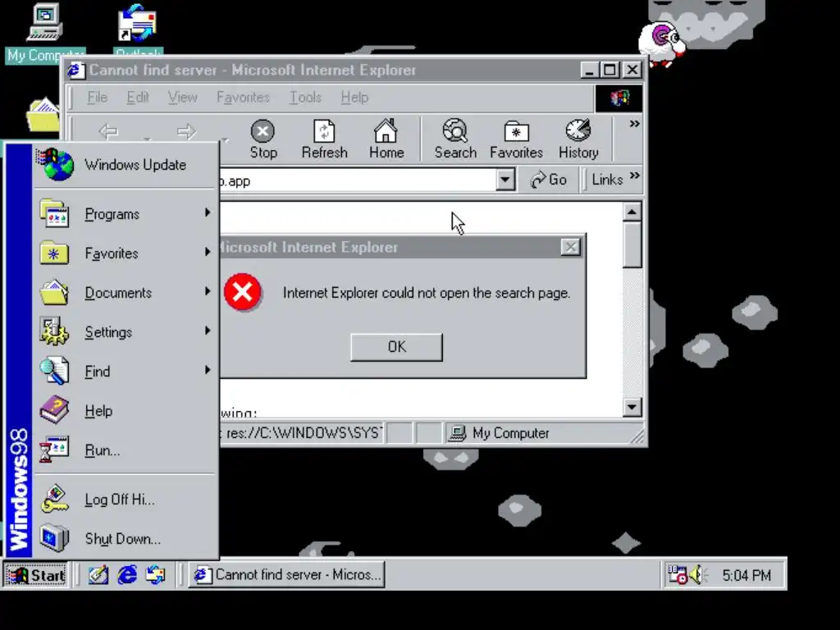840x630 pixels.
Task: Open the Favorites menu in menu bar
Action: click(x=243, y=98)
